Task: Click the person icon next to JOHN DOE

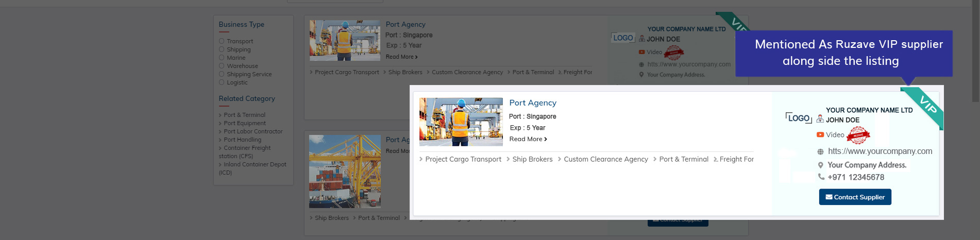Action: (x=820, y=119)
